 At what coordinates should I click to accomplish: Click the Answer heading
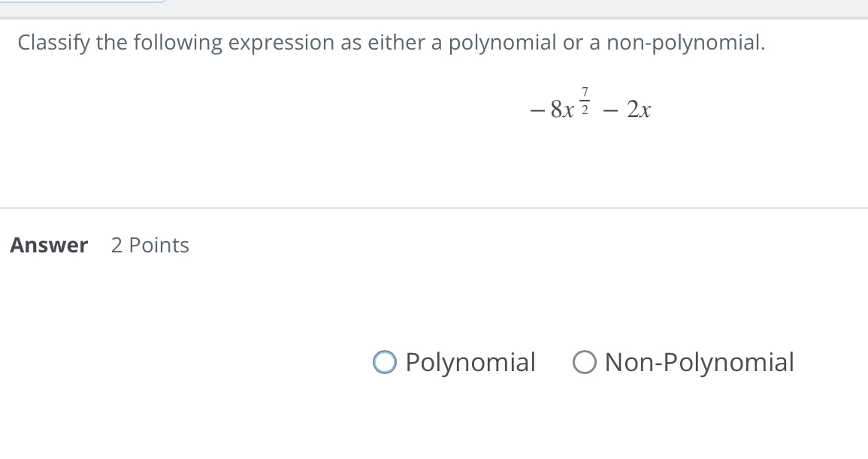pos(48,245)
